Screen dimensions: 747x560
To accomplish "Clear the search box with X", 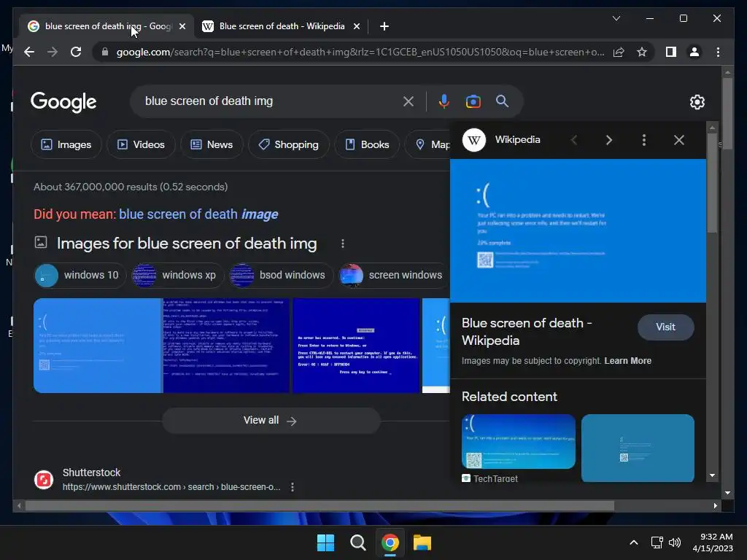I will pyautogui.click(x=409, y=101).
